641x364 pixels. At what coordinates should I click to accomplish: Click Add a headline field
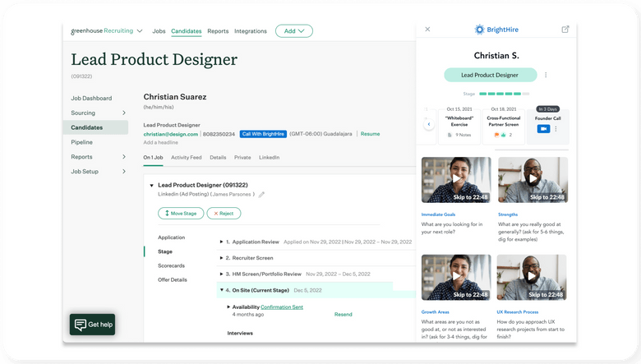coord(160,143)
